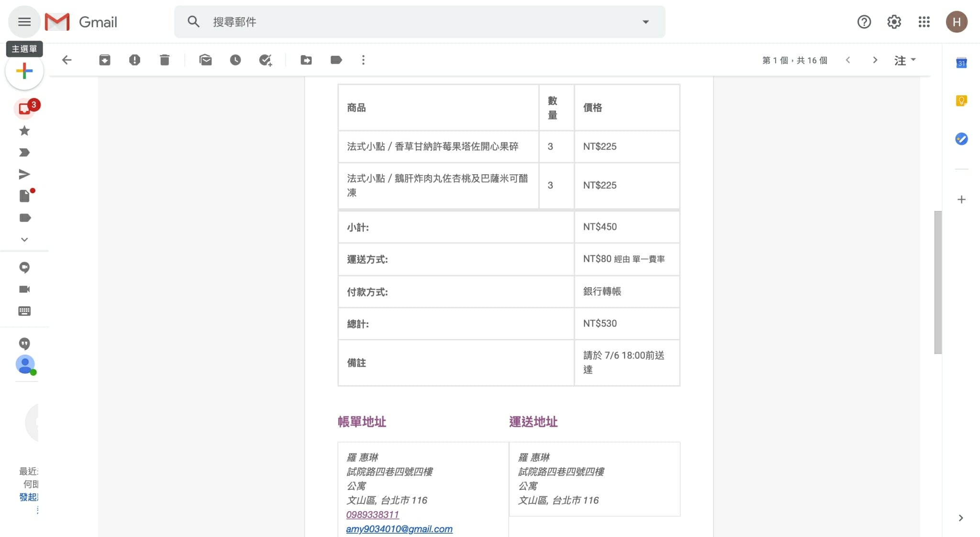Open the Labels tag icon
The image size is (980, 537).
[x=336, y=60]
